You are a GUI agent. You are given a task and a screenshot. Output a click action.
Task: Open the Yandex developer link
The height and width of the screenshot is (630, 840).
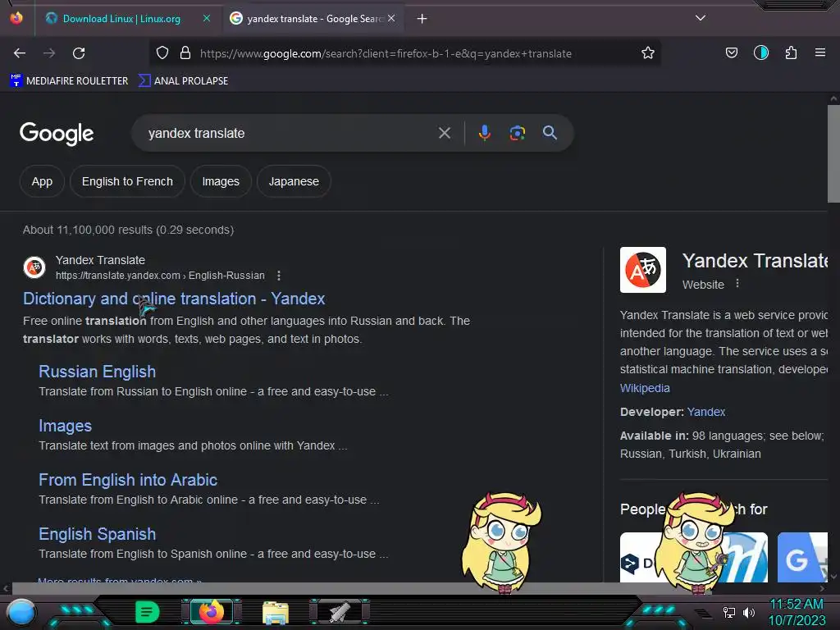click(706, 412)
